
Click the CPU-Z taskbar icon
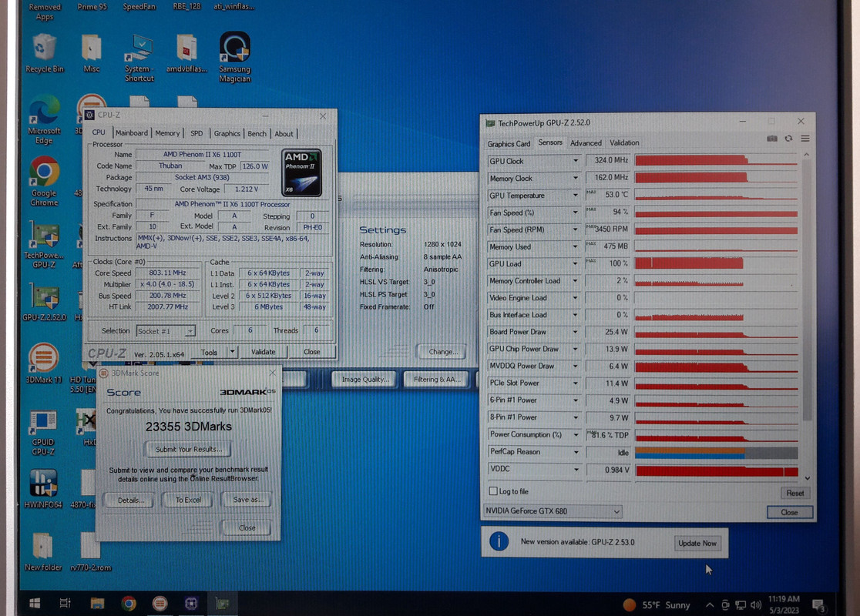191,604
